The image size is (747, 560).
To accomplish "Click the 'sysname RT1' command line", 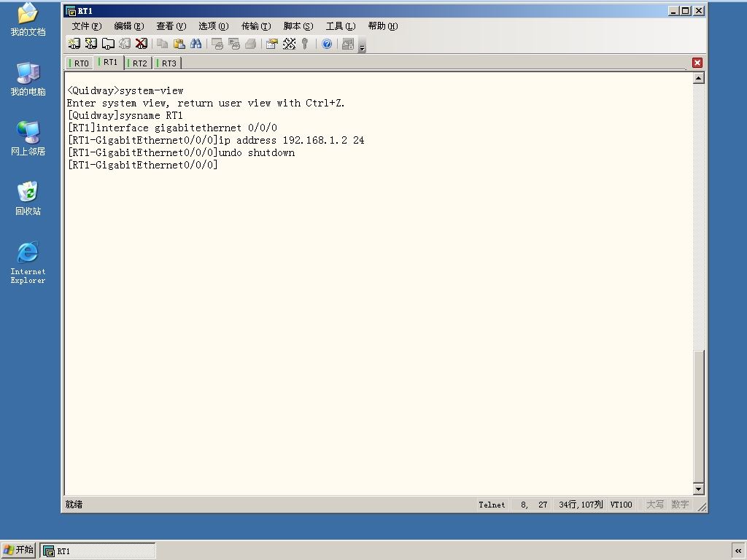I will click(x=125, y=115).
